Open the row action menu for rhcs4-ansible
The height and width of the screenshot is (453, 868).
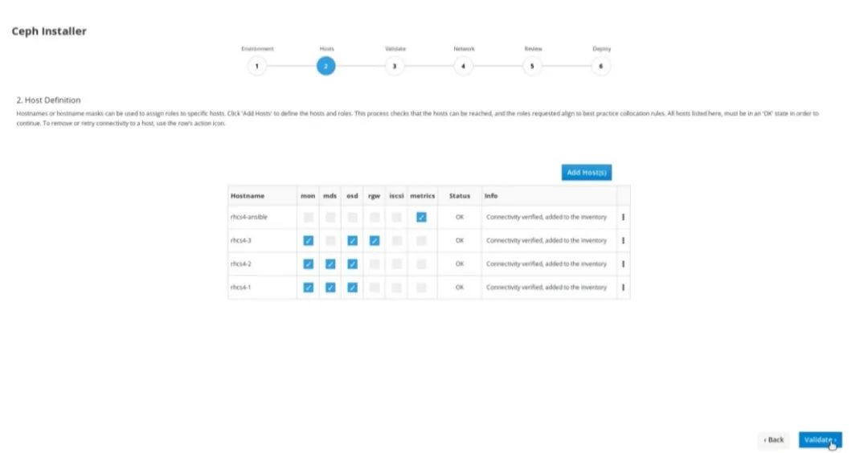624,218
